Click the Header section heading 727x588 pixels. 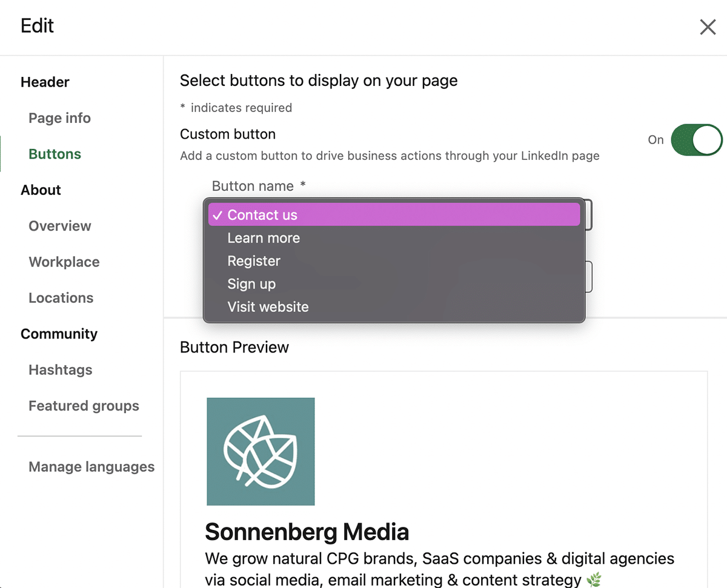[x=45, y=82]
